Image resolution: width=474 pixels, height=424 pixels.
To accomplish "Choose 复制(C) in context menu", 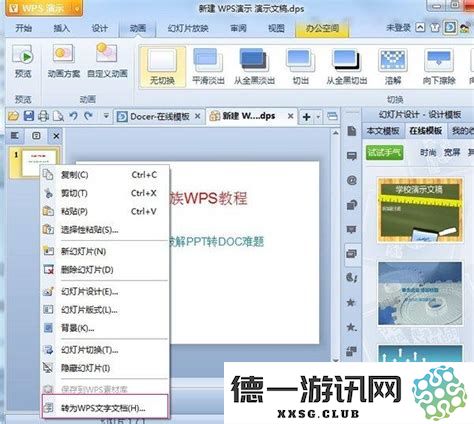I will [105, 175].
